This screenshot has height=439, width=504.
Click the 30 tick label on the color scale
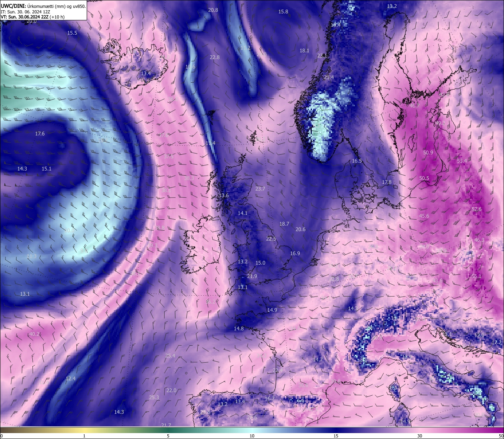coord(420,436)
